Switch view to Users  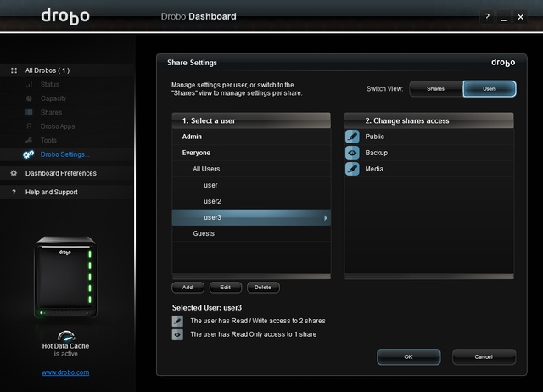489,89
